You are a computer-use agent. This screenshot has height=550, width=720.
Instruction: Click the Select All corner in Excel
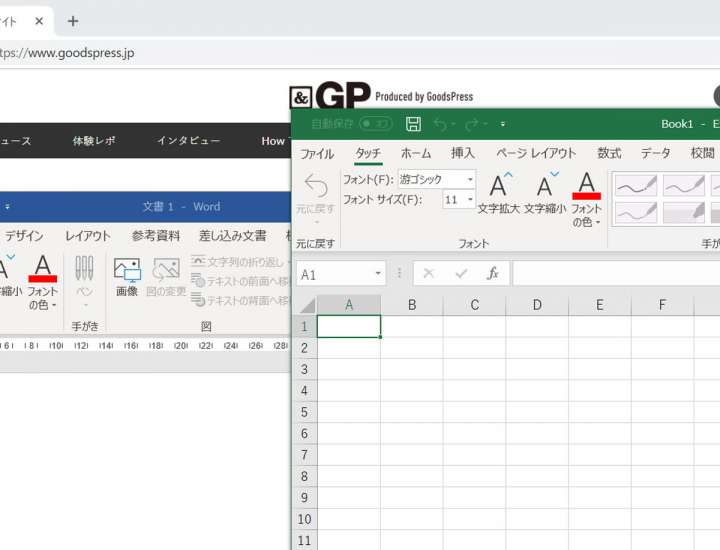[306, 305]
